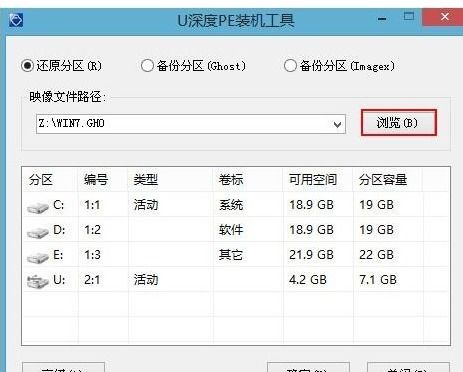Select the U: USB drive icon
This screenshot has width=463, height=372.
(38, 282)
